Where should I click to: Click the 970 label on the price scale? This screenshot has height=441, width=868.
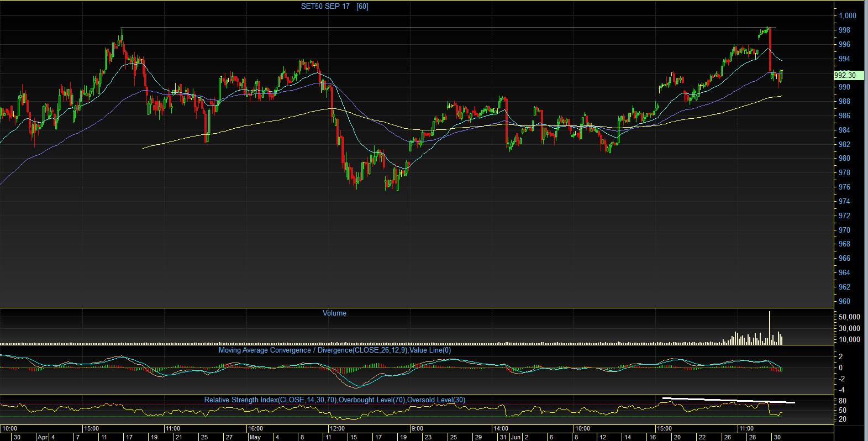click(x=844, y=230)
